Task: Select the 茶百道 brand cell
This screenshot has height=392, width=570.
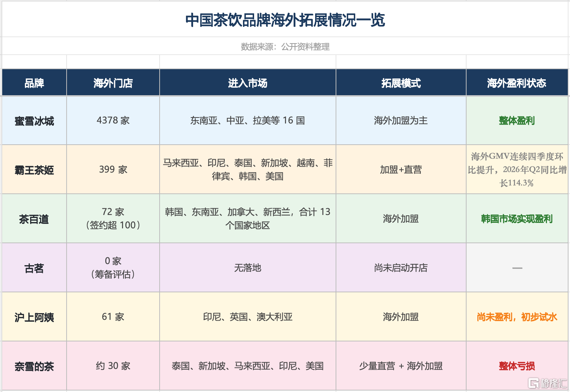Action: pos(34,219)
